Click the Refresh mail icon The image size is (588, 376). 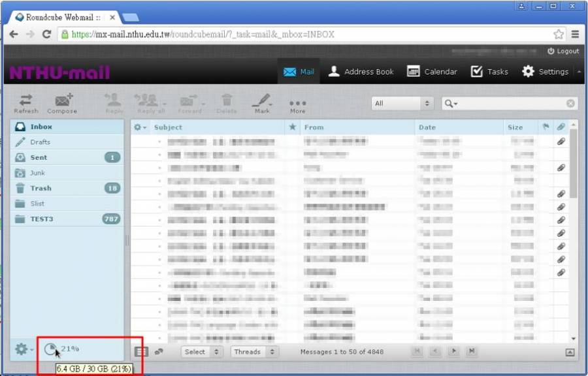(x=25, y=102)
